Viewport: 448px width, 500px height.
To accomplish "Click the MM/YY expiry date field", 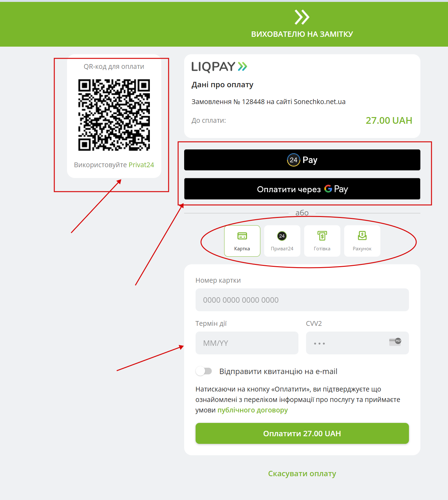I will pos(247,343).
